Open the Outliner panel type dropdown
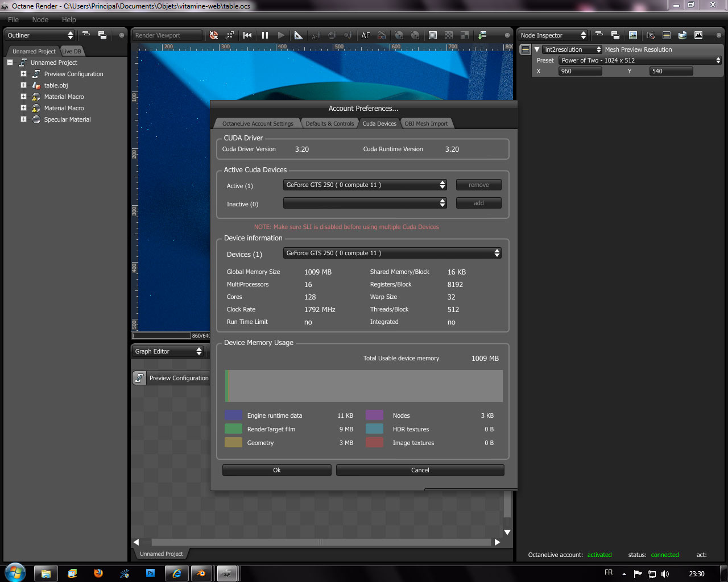Viewport: 728px width, 582px height. pyautogui.click(x=40, y=35)
